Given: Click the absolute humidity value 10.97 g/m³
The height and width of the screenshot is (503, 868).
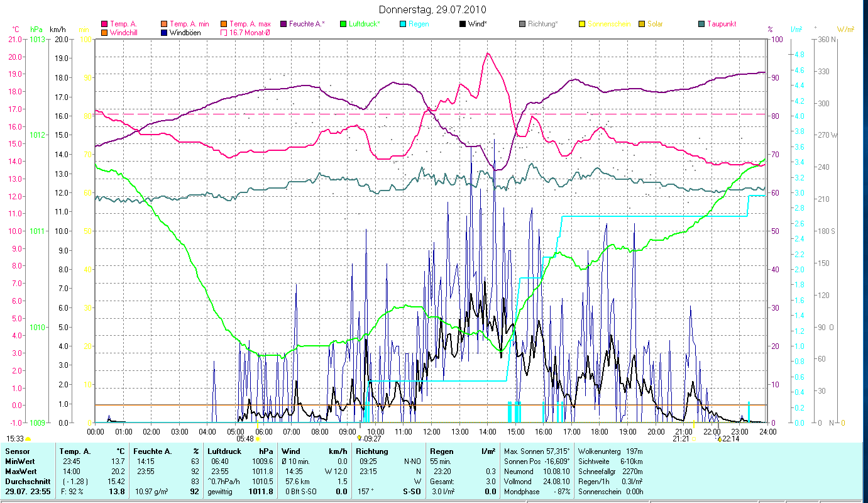Looking at the screenshot, I should click(153, 491).
